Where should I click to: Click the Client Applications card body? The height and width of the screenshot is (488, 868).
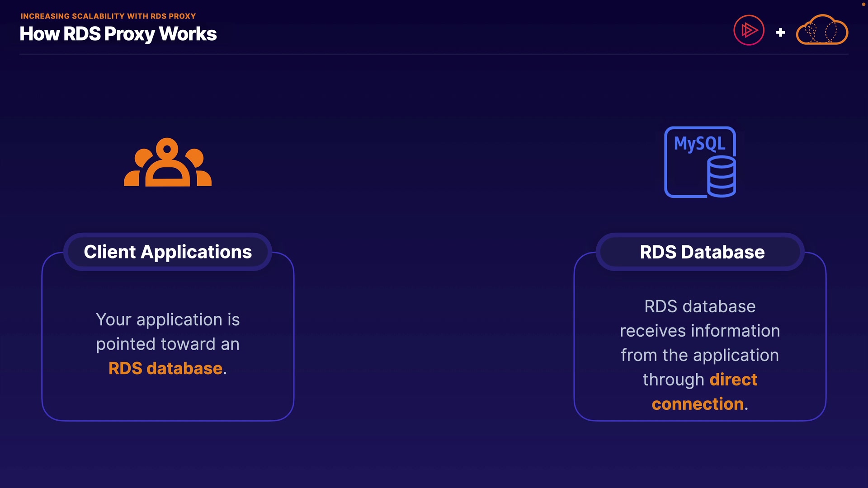click(x=168, y=398)
